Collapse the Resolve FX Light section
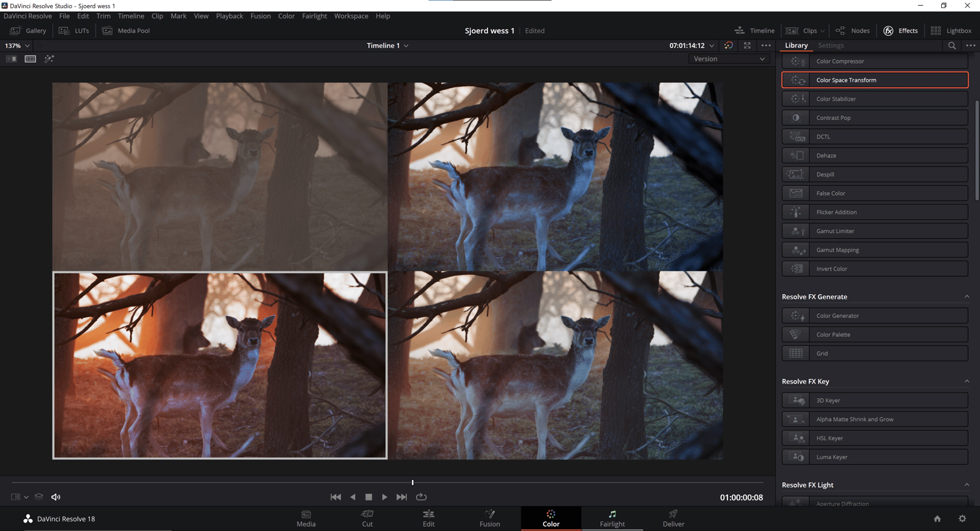This screenshot has width=980, height=531. pos(967,485)
